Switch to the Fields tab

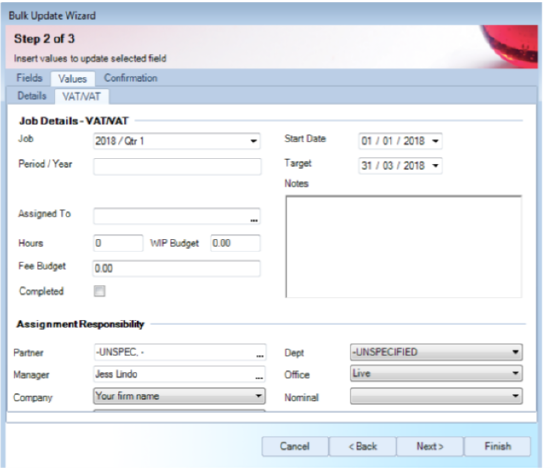point(29,78)
